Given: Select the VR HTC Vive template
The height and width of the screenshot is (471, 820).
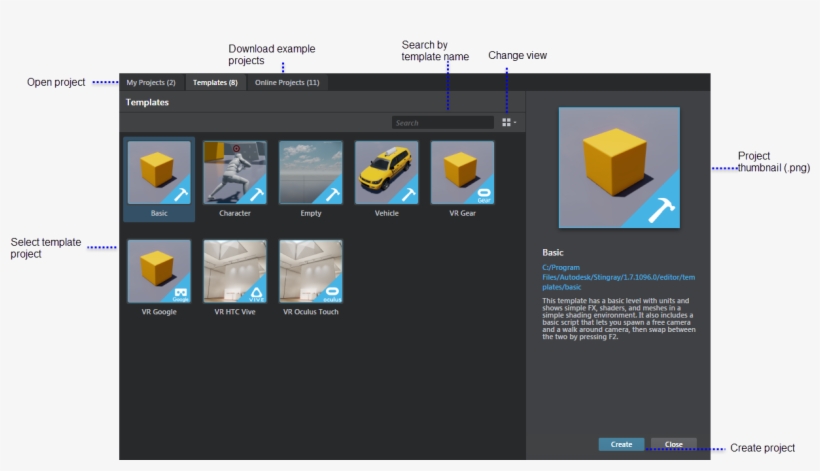Looking at the screenshot, I should coord(235,271).
